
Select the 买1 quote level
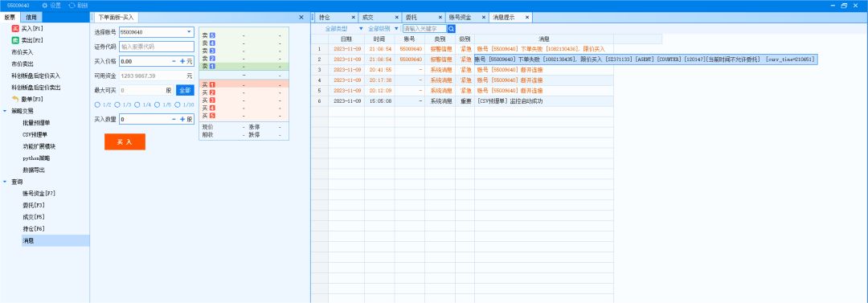click(x=244, y=84)
